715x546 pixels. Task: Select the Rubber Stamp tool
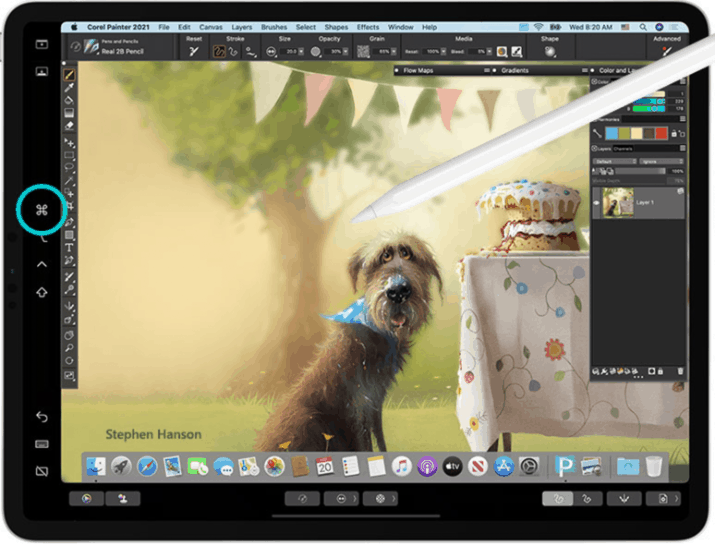pyautogui.click(x=69, y=290)
